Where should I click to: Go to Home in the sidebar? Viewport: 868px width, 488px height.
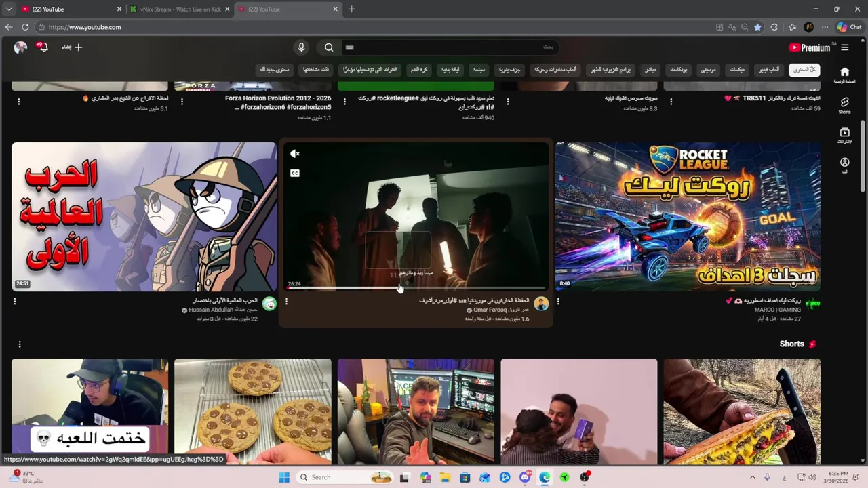point(844,75)
